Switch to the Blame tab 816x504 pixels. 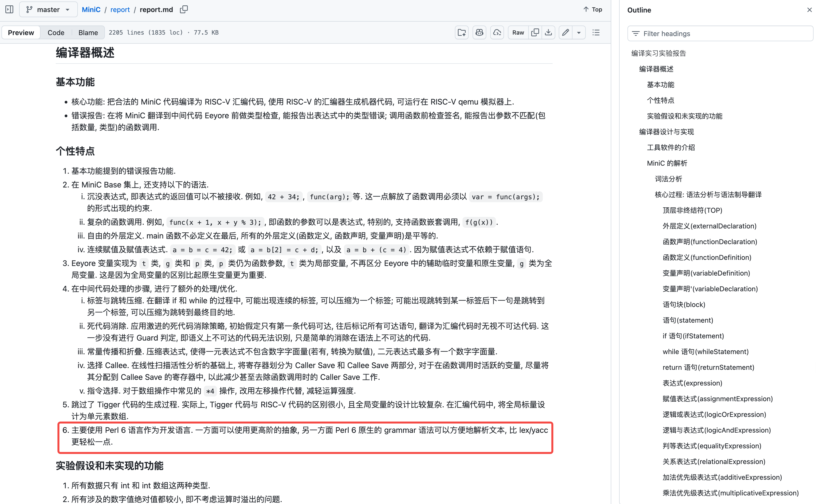click(88, 32)
